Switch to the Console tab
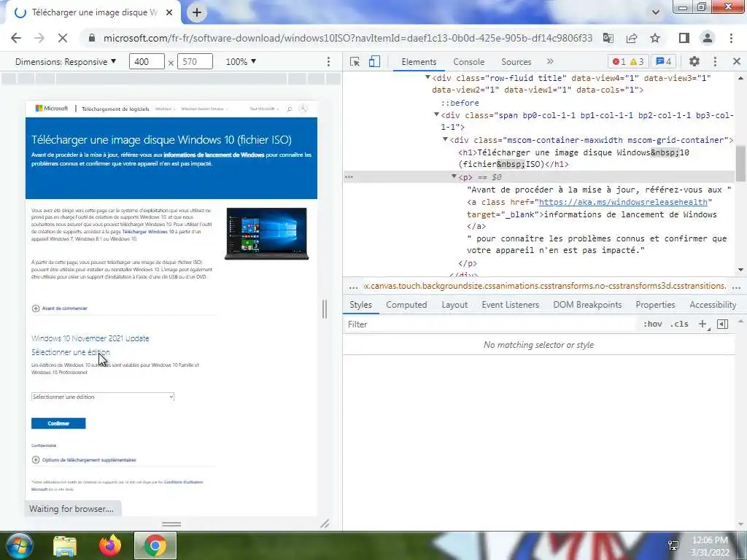747x560 pixels. pos(469,62)
